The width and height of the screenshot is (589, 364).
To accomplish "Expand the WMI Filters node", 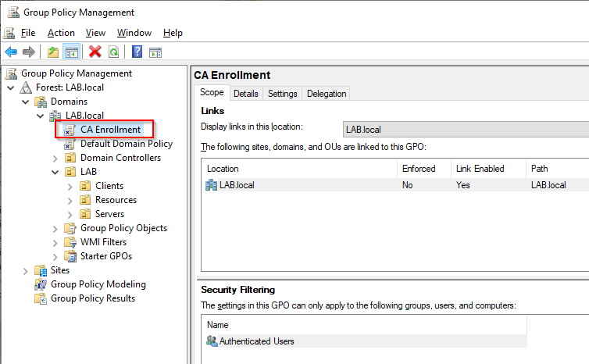I will coord(55,243).
